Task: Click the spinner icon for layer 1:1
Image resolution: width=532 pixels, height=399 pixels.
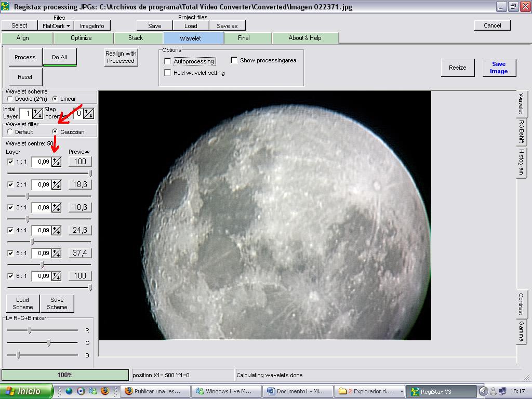Action: (x=57, y=162)
